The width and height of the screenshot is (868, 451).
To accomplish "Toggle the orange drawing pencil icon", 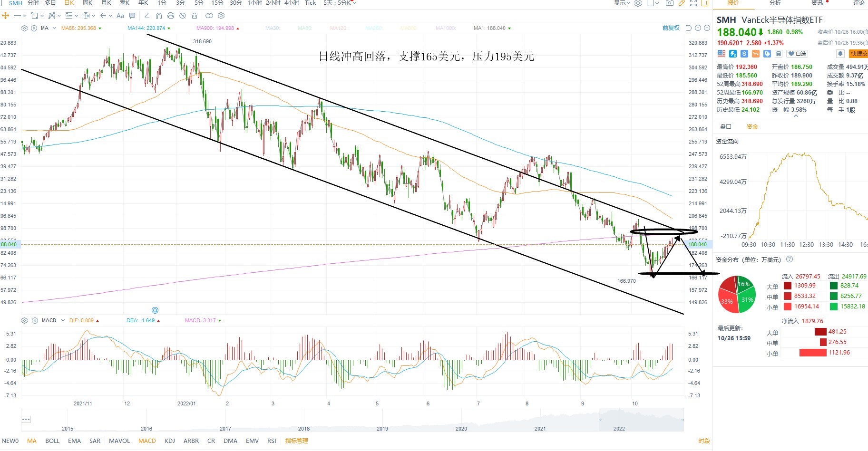I will 682,3.
